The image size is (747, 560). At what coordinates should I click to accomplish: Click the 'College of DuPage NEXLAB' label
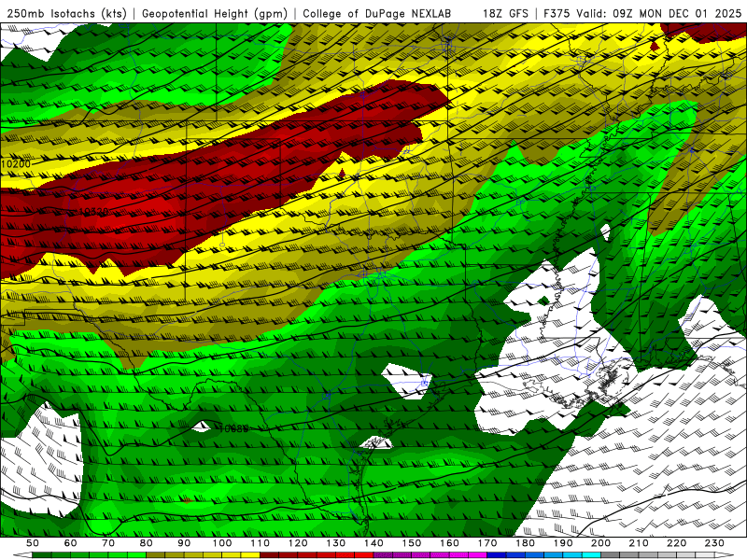pyautogui.click(x=377, y=13)
